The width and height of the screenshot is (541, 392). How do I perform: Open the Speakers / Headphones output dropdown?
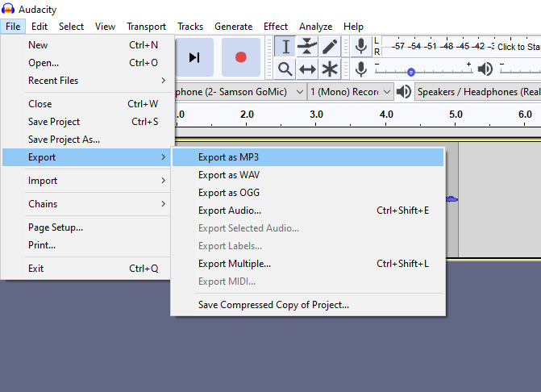[x=478, y=92]
